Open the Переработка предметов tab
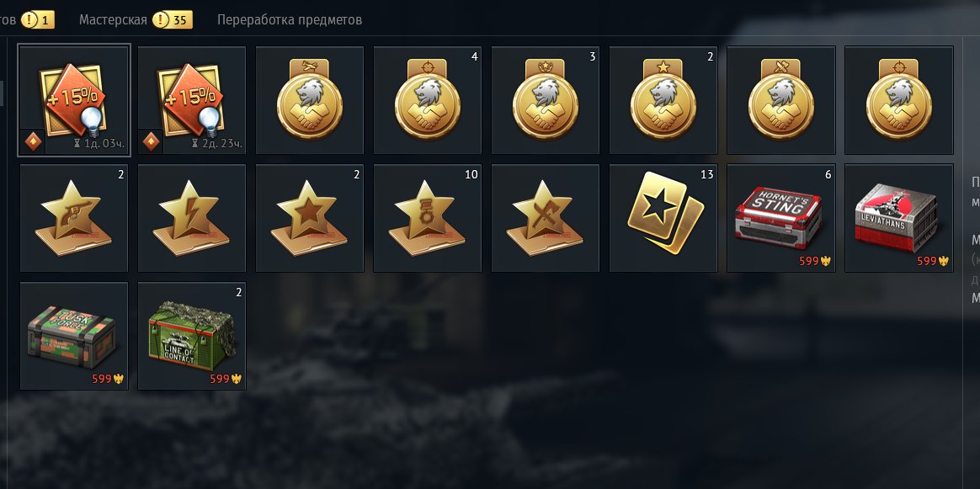This screenshot has height=489, width=980. [290, 20]
